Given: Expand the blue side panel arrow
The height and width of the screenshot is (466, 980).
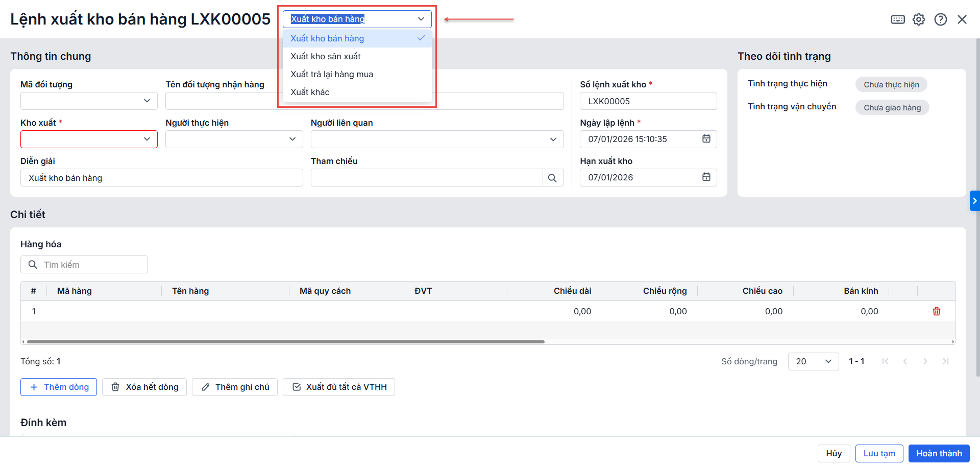Looking at the screenshot, I should [x=974, y=201].
